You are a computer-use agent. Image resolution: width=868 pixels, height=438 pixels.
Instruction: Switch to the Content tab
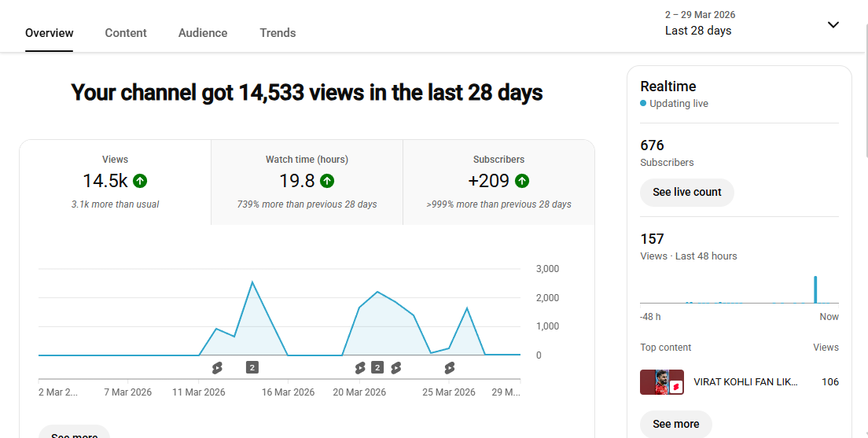coord(126,33)
